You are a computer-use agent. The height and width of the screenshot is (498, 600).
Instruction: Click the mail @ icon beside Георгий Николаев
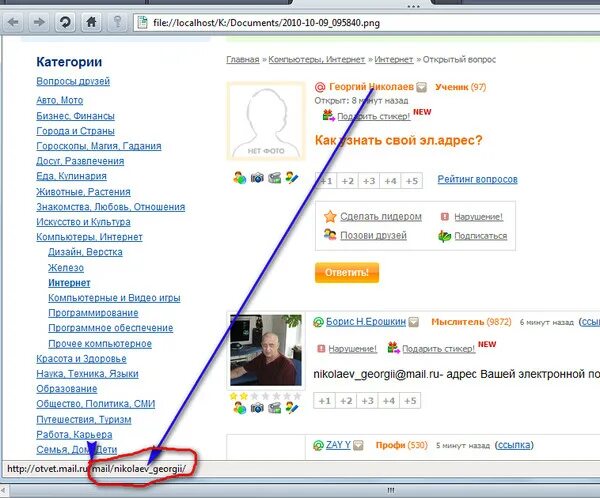(x=320, y=88)
